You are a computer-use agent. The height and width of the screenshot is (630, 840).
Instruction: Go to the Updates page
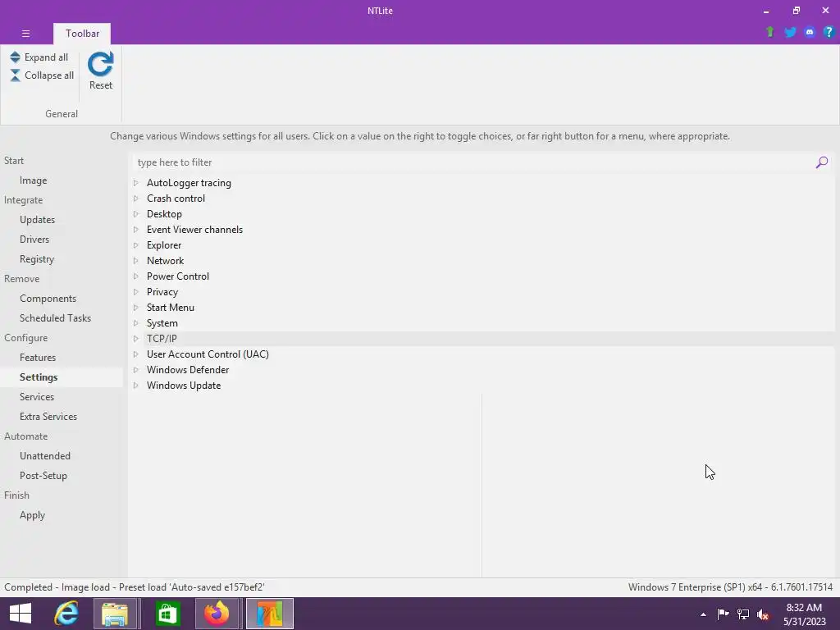click(37, 220)
